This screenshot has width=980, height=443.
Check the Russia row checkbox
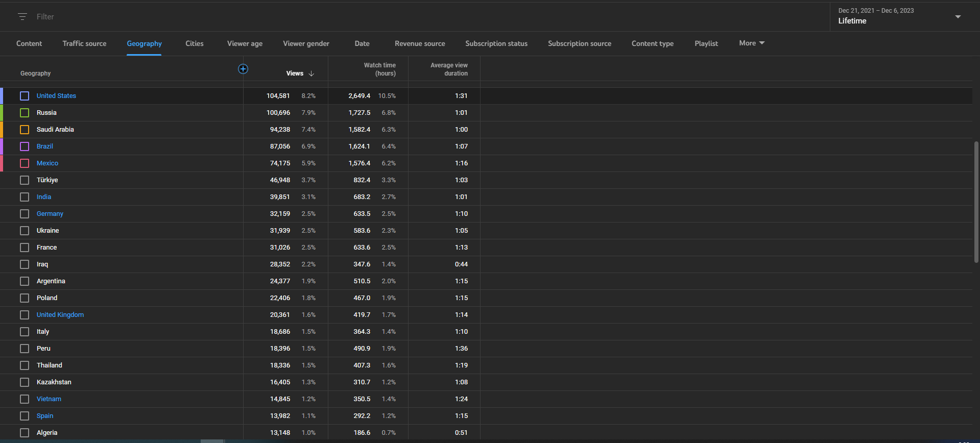tap(25, 113)
